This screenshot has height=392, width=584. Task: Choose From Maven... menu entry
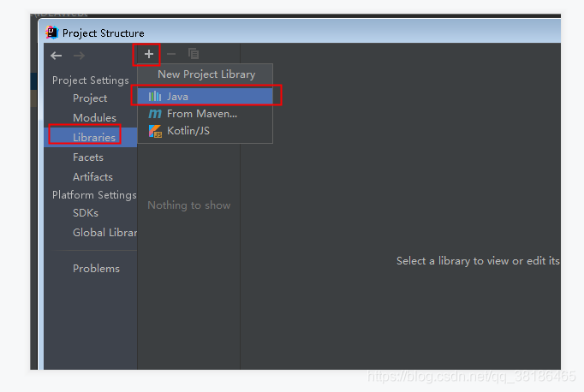pyautogui.click(x=206, y=114)
